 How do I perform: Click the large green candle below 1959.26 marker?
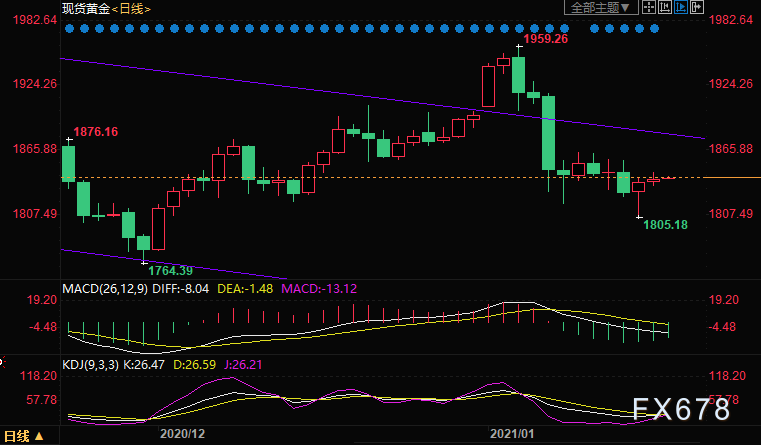point(518,75)
